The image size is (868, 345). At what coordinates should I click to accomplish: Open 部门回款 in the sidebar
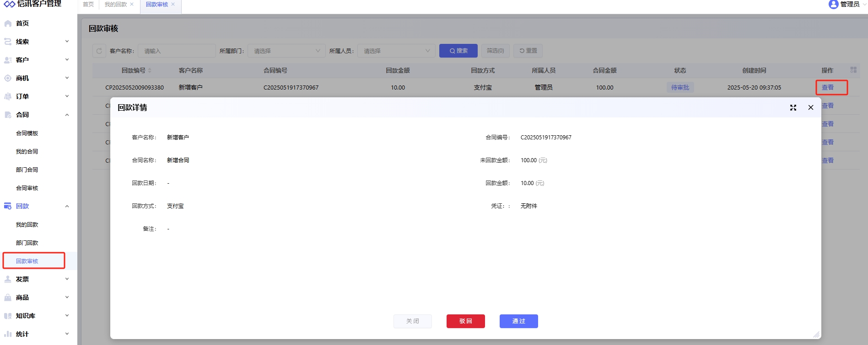27,243
